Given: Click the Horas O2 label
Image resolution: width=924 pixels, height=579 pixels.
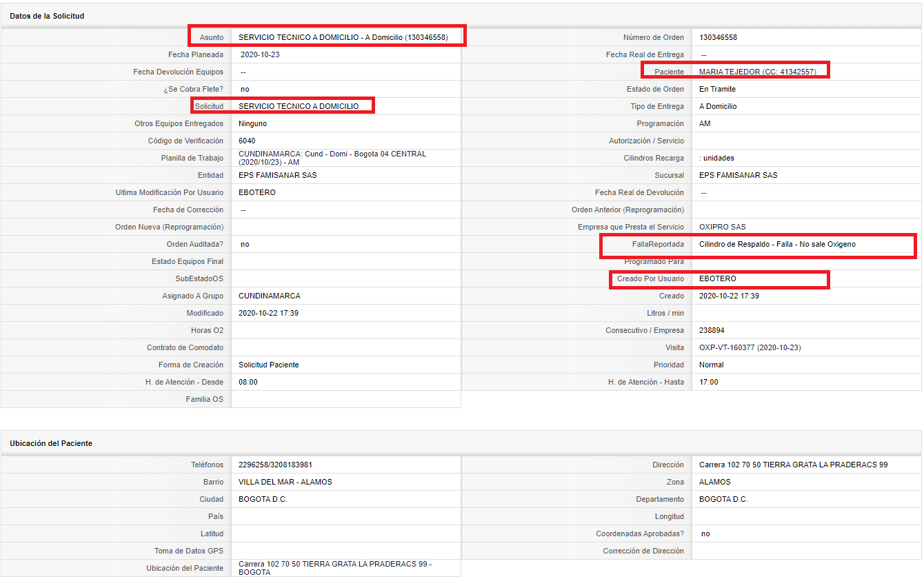Looking at the screenshot, I should [x=207, y=330].
